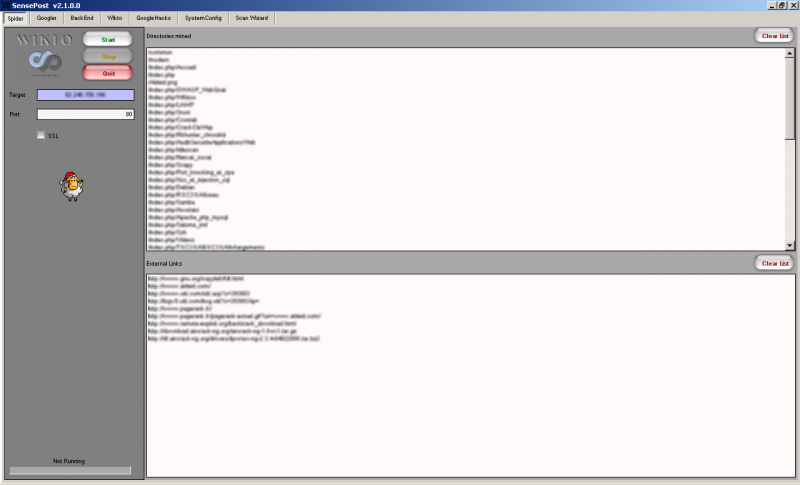
Task: Enable the SSL checkbox
Action: 41,135
